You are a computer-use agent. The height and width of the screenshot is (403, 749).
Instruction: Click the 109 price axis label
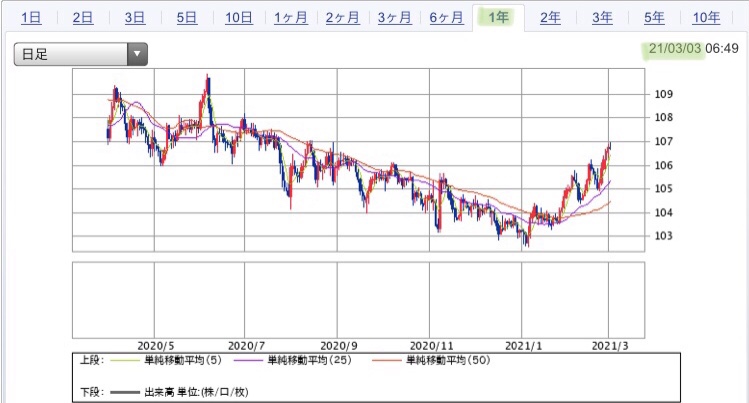[663, 94]
